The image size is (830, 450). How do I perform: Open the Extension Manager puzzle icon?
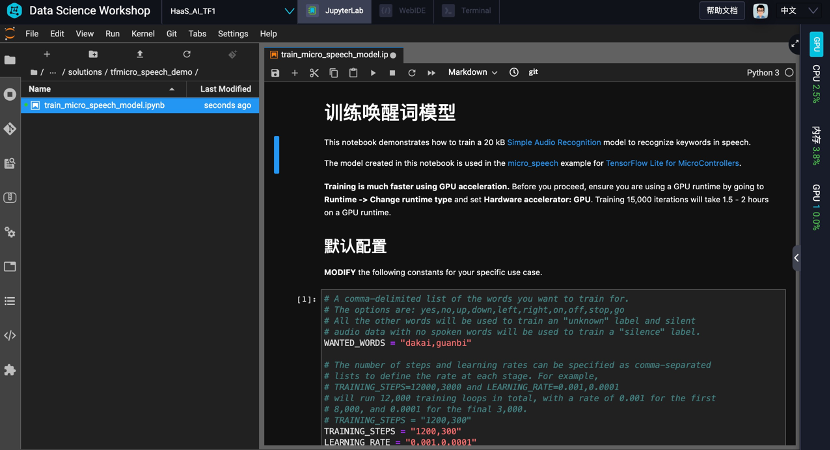[x=10, y=369]
